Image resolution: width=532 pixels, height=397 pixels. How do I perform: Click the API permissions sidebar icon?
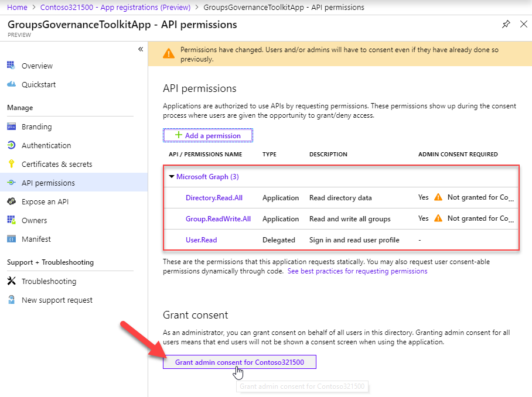11,182
